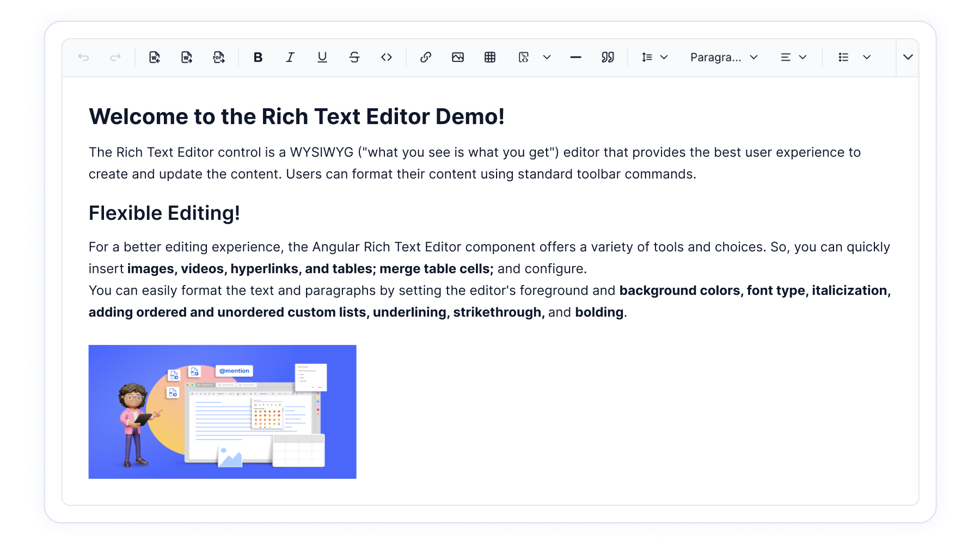Click the line height icon
980x544 pixels.
coord(647,57)
